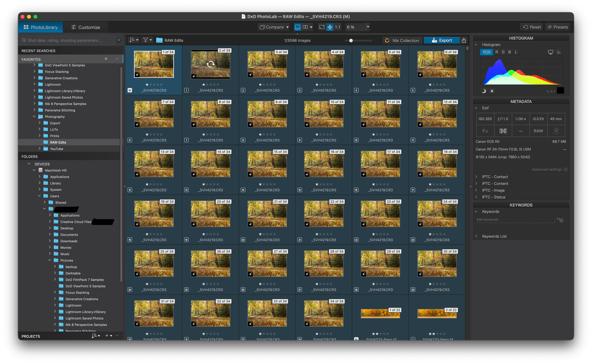Toggle monitor gamut warning icon in histogram
This screenshot has height=364, width=592.
click(550, 52)
